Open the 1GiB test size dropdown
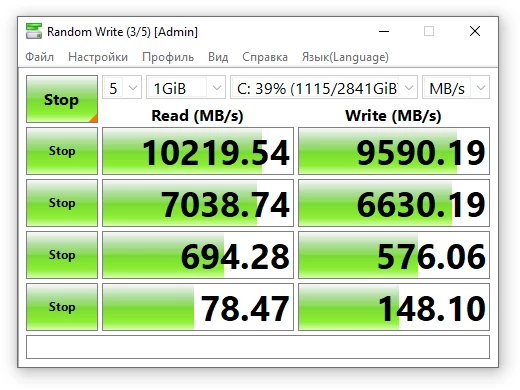The height and width of the screenshot is (390, 520). click(x=186, y=88)
